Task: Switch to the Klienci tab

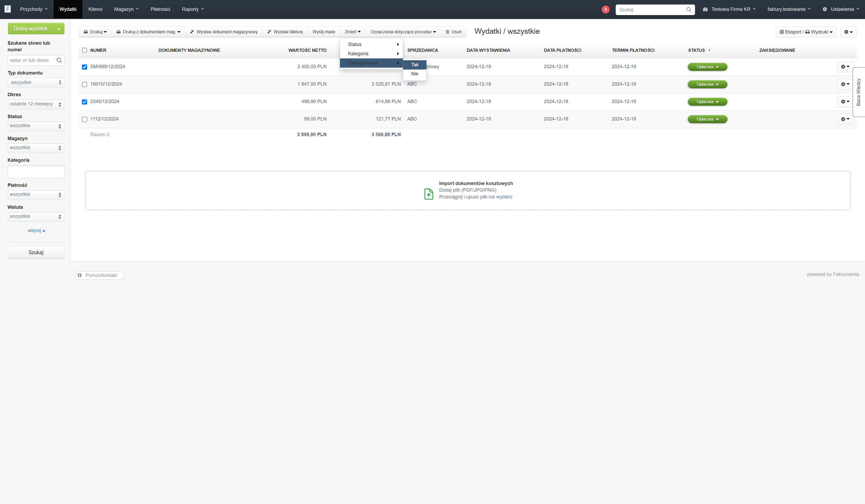Action: 95,9
